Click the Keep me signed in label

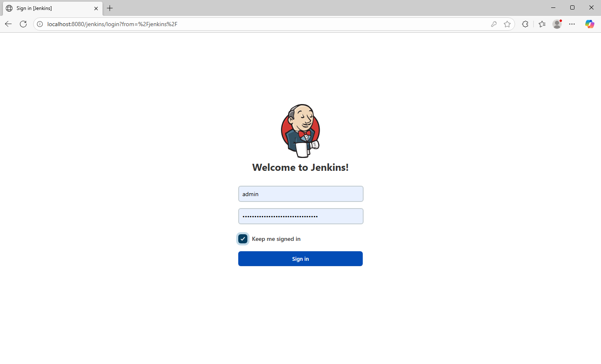(x=276, y=239)
